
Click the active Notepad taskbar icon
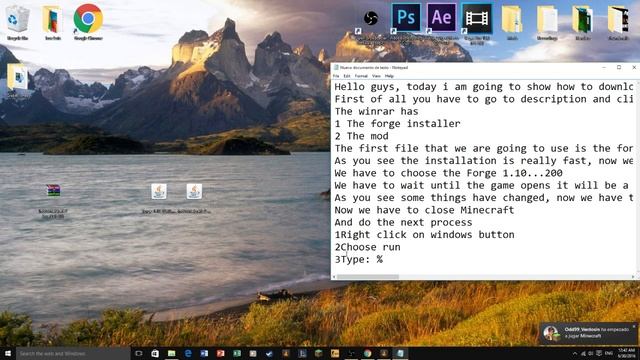pyautogui.click(x=400, y=353)
